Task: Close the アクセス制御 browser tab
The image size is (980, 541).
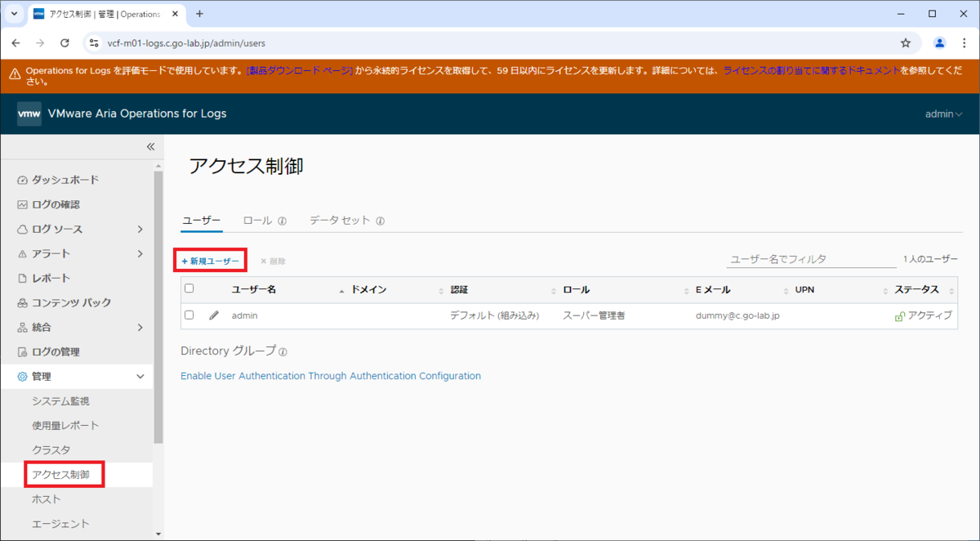Action: pos(175,14)
